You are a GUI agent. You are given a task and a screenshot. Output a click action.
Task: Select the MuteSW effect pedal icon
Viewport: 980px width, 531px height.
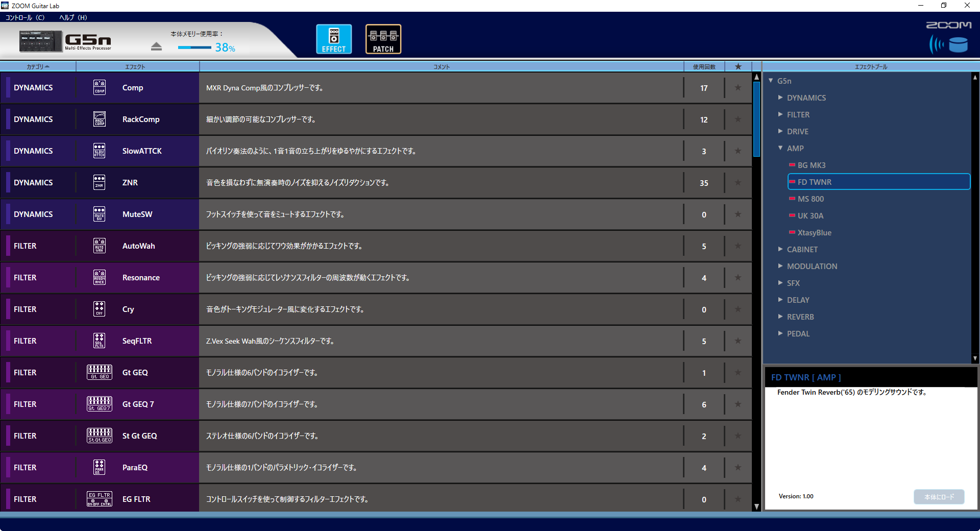tap(100, 214)
